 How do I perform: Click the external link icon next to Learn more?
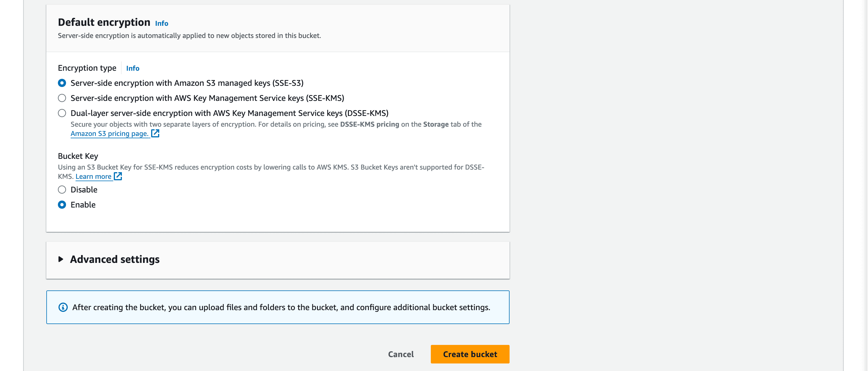(x=118, y=176)
